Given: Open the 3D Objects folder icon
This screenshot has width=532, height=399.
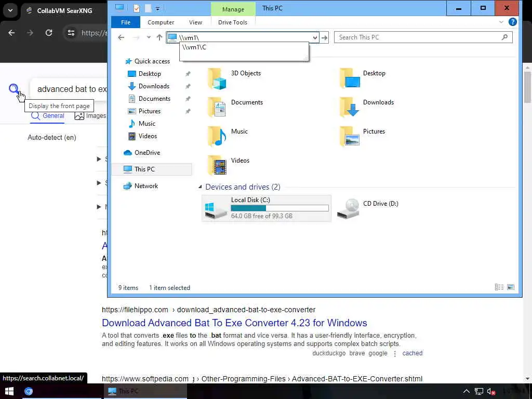Looking at the screenshot, I should [x=217, y=79].
